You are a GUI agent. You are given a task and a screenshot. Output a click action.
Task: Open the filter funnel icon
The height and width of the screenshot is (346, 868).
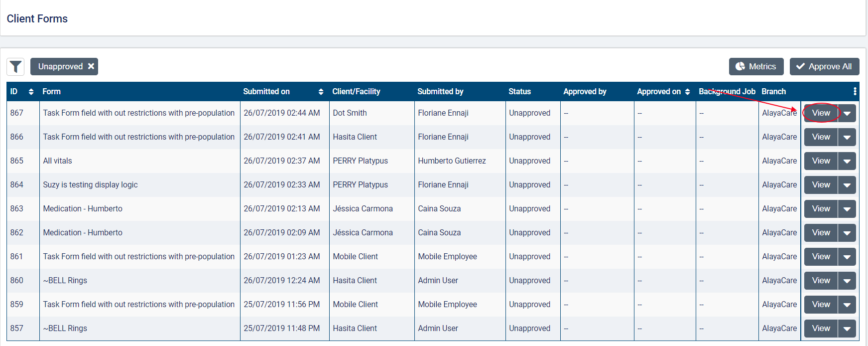(15, 66)
